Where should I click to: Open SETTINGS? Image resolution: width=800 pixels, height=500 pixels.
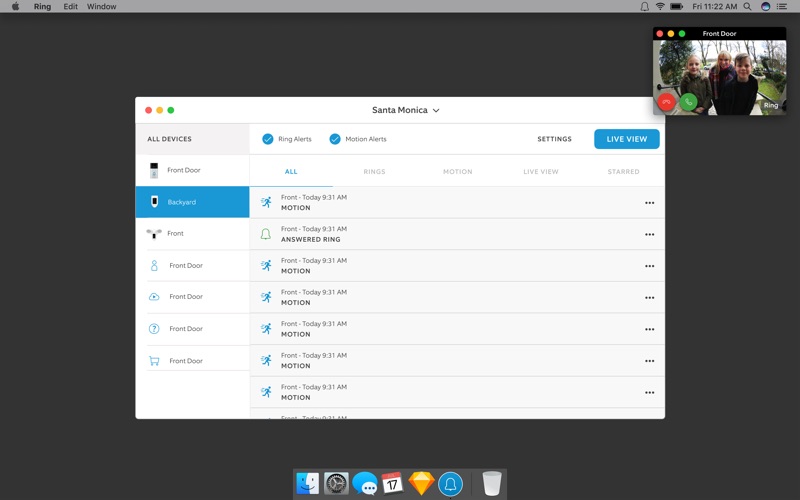[x=554, y=139]
